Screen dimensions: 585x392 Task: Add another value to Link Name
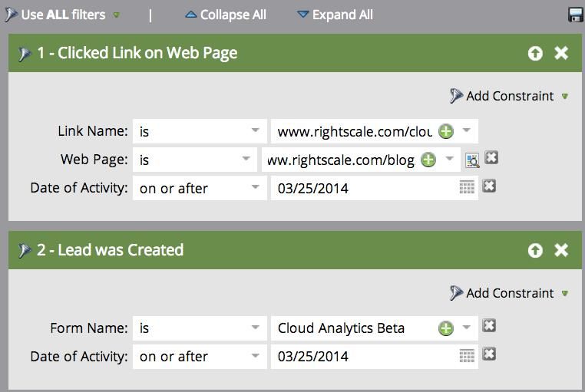445,131
